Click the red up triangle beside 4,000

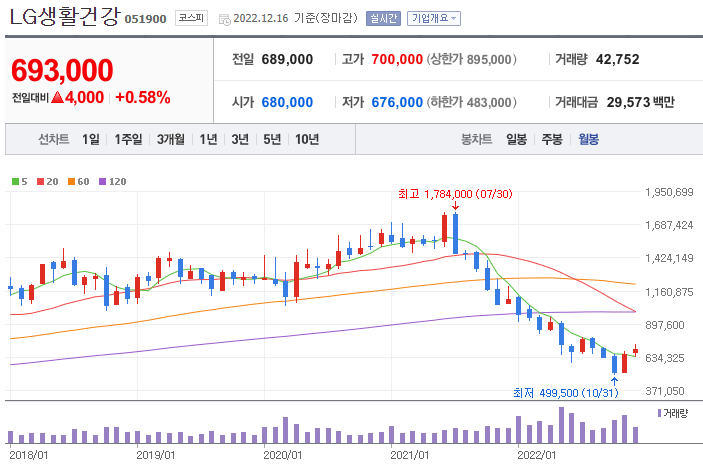point(57,97)
